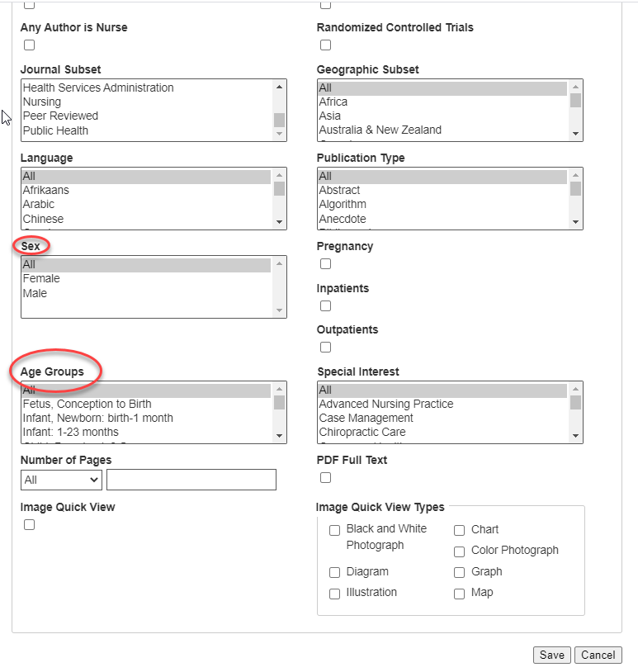
Task: Open the Number of Pages dropdown
Action: [x=61, y=480]
